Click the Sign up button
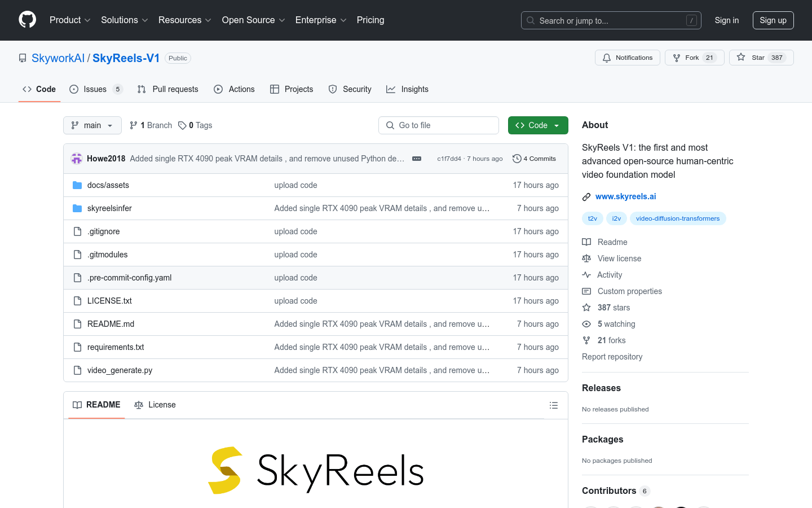The image size is (812, 508). point(773,20)
